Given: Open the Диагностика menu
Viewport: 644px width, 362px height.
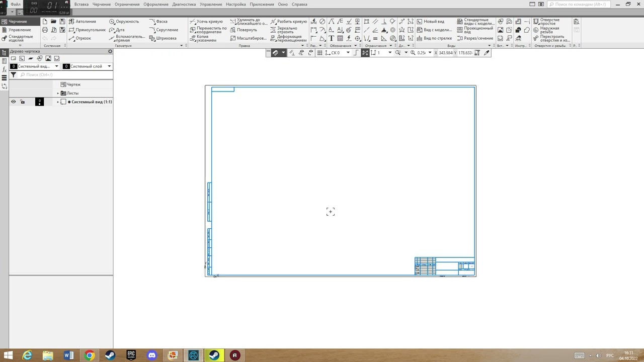Looking at the screenshot, I should coord(184,4).
